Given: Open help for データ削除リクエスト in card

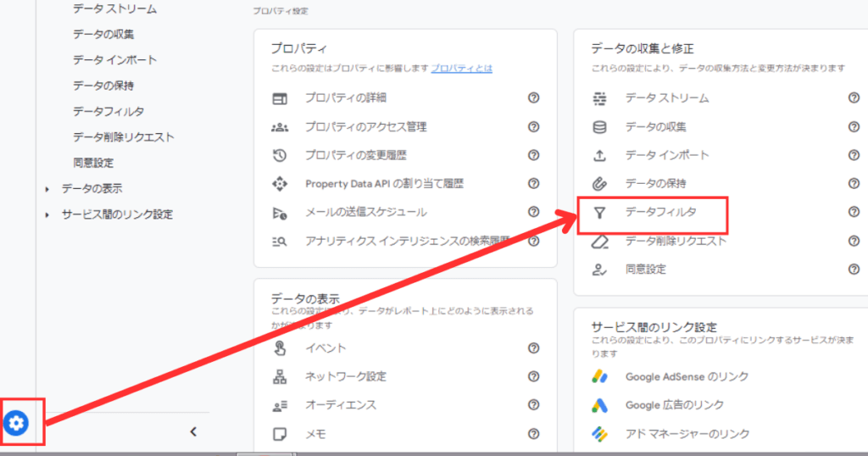Looking at the screenshot, I should [x=854, y=241].
